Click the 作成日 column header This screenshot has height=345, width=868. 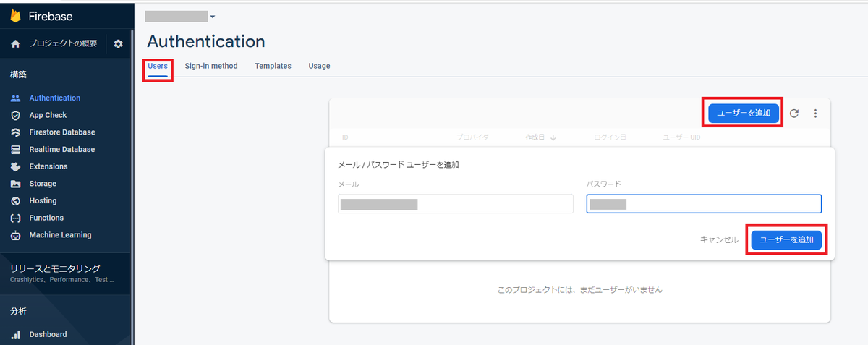coord(534,137)
